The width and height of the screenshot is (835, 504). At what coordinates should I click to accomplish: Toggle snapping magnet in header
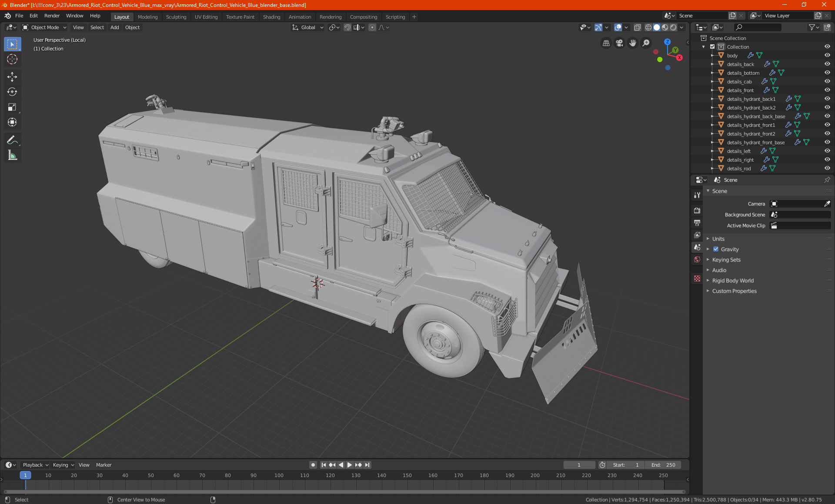[x=347, y=27]
